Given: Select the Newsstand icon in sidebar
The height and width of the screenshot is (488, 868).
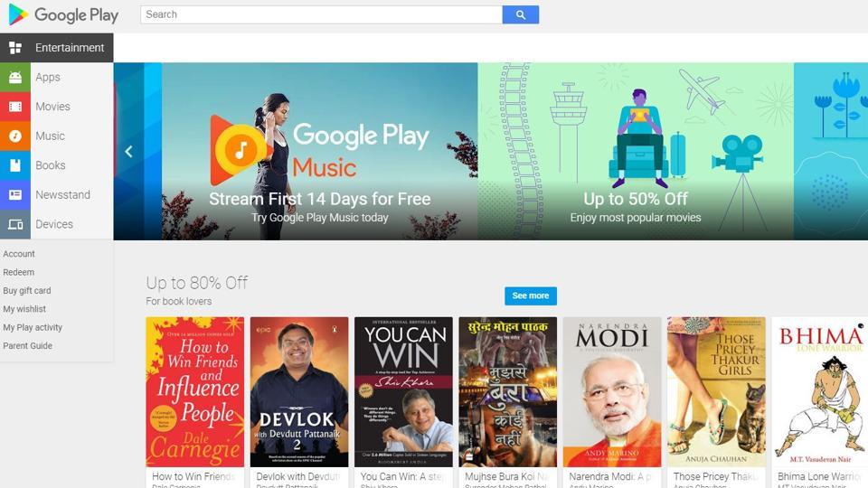Looking at the screenshot, I should [15, 194].
